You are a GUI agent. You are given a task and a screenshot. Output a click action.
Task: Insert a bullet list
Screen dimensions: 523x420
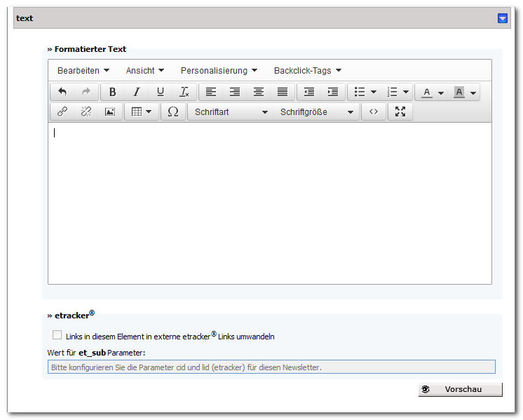click(359, 92)
